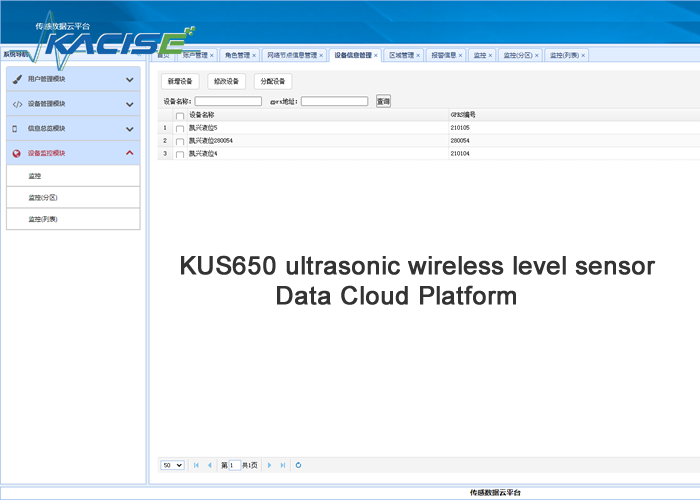The width and height of the screenshot is (700, 500).
Task: Open the 报警信息 tab
Action: (x=442, y=55)
